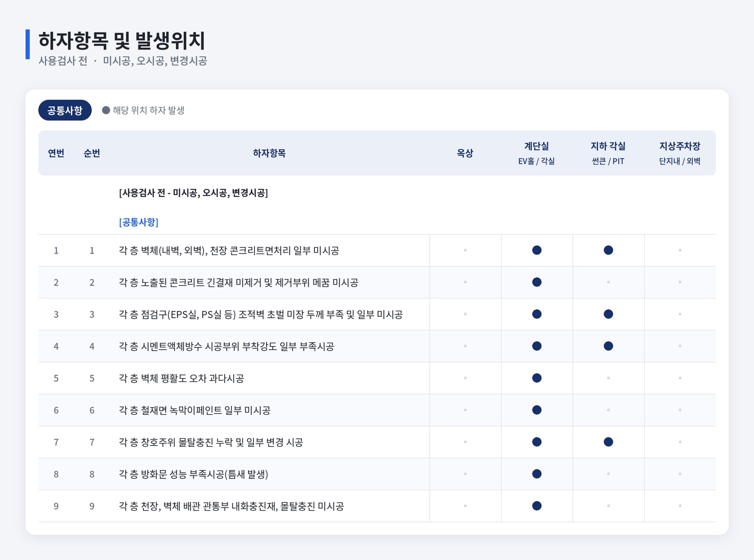Select 각 층 시멘트액체방수 시공부위 부착강도 item text
This screenshot has width=754, height=560.
tap(226, 346)
